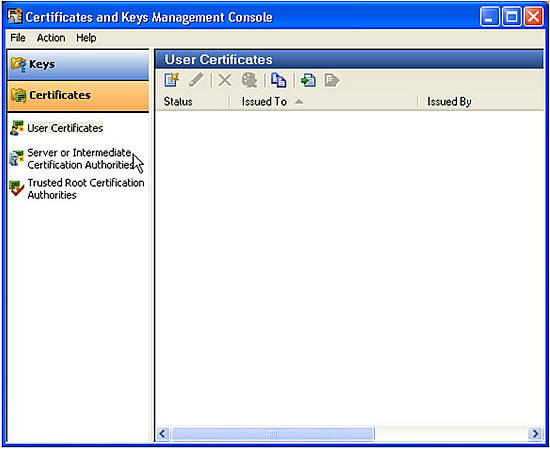
Task: Click the horizontal scrollbar right arrow
Action: click(535, 434)
